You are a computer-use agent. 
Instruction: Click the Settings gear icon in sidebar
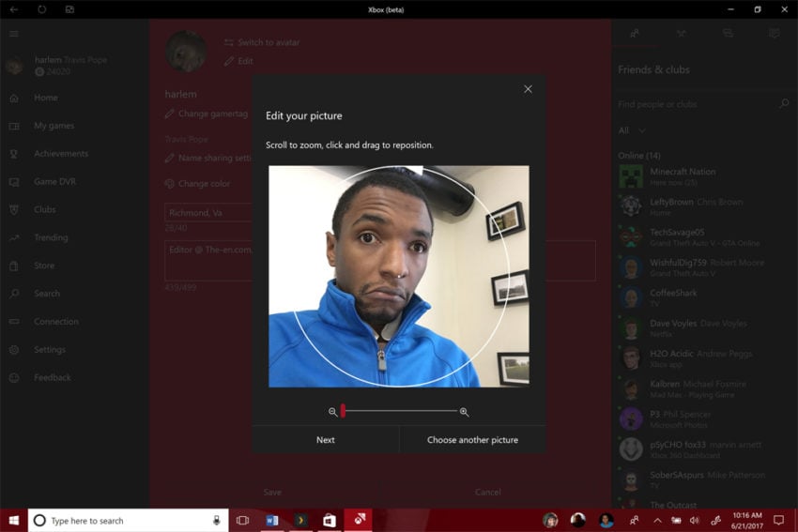tap(14, 349)
